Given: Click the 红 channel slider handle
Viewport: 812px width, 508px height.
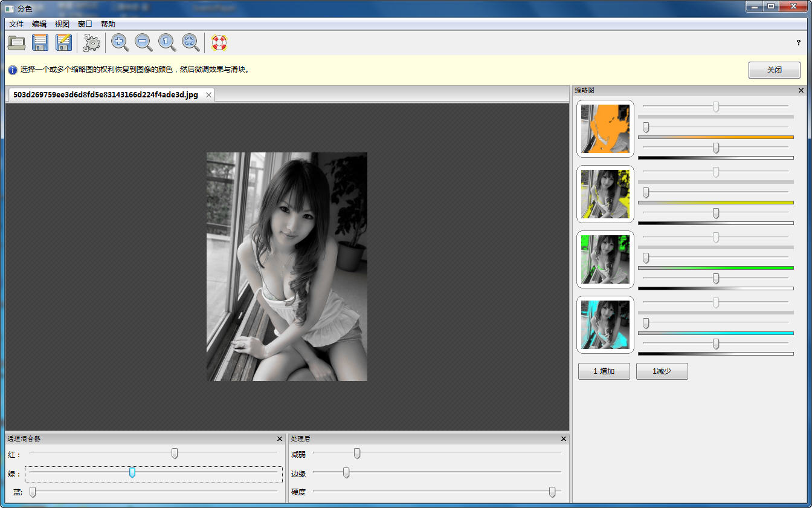Looking at the screenshot, I should pyautogui.click(x=175, y=454).
